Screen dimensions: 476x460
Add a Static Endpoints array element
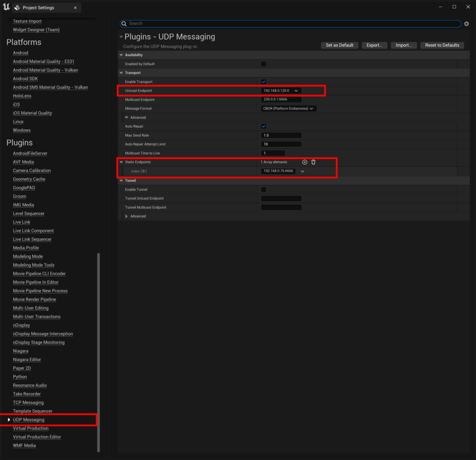pos(304,162)
